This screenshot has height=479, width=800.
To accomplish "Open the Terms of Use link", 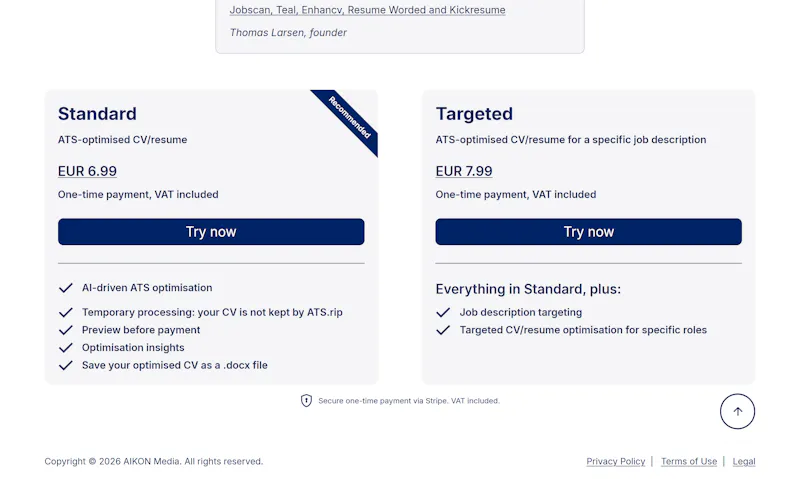I will pos(689,461).
